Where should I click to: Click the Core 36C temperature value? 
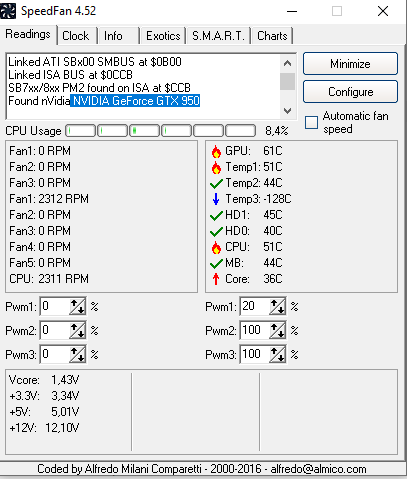click(273, 279)
